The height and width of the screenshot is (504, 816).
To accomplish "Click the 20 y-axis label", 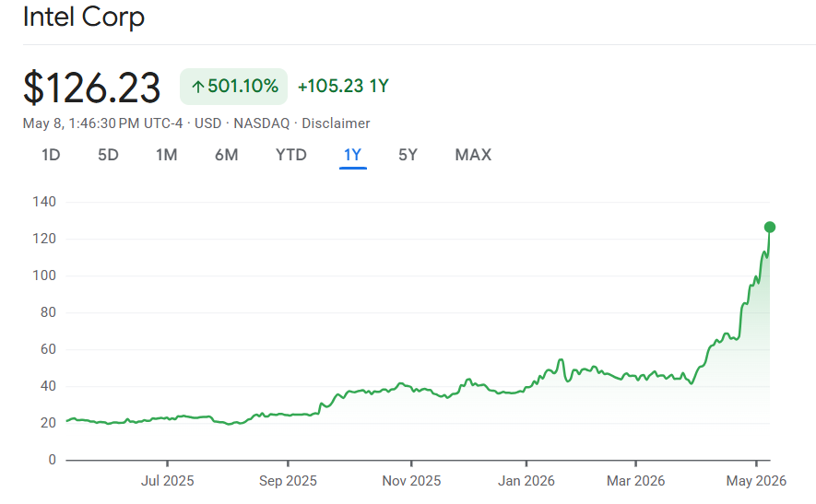I will (x=48, y=424).
